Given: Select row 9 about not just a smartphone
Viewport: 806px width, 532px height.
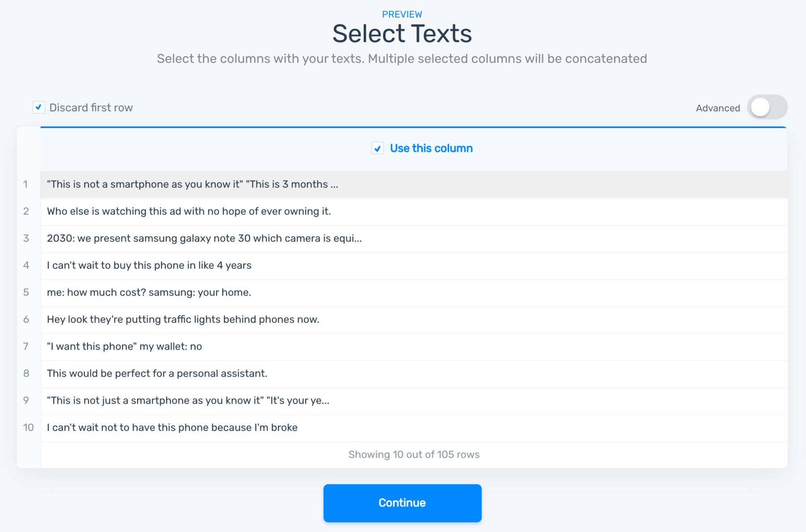Looking at the screenshot, I should coord(188,401).
